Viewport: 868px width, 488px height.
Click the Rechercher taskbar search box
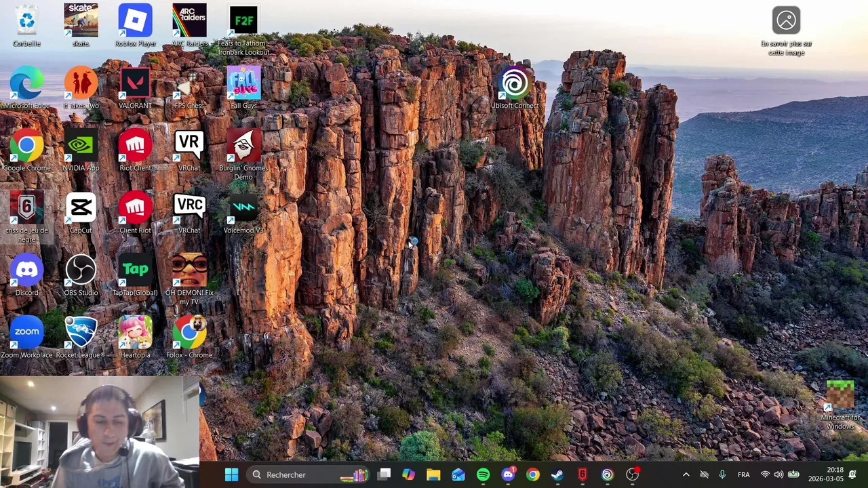(308, 474)
